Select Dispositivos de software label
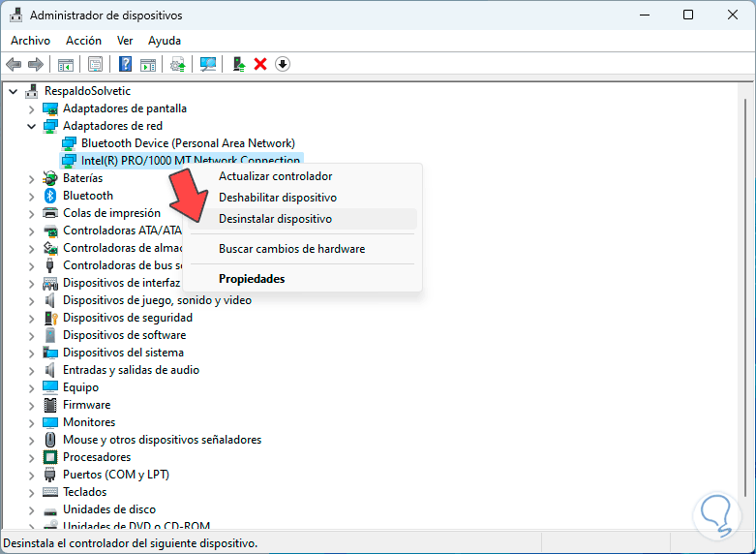This screenshot has height=554, width=756. click(125, 335)
